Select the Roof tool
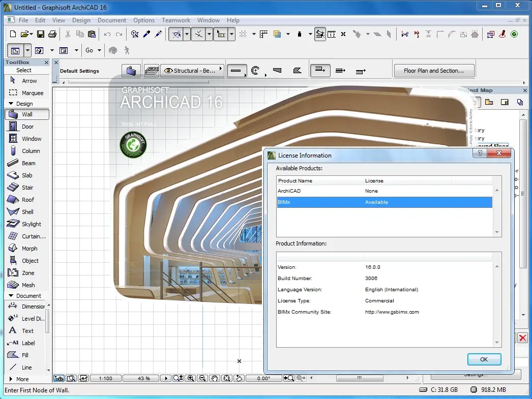This screenshot has height=399, width=532. coord(27,200)
